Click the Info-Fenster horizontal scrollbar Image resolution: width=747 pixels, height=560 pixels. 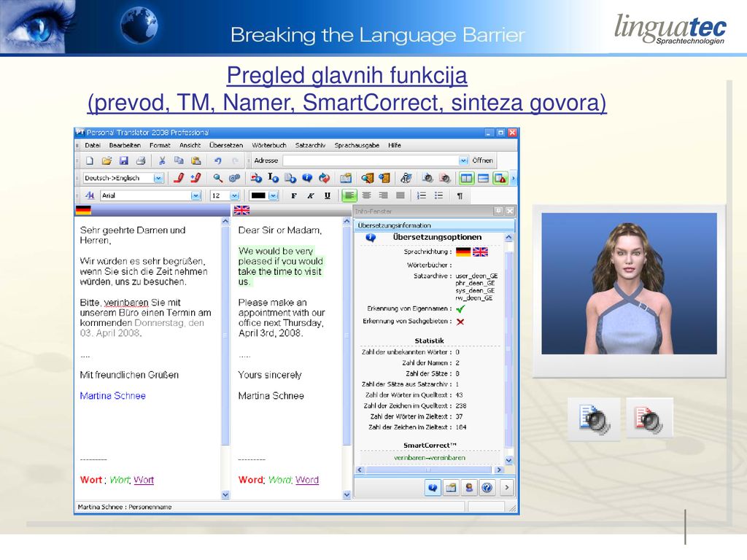click(429, 470)
